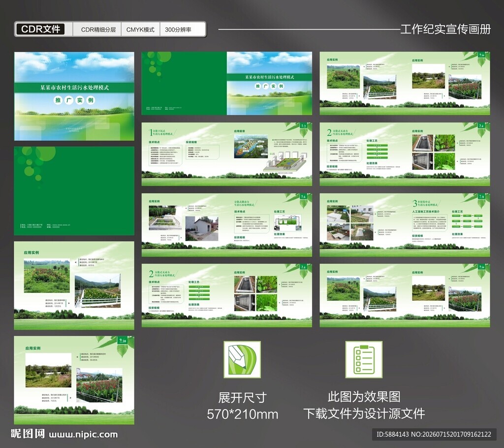The image size is (504, 448).
Task: Click the clipboard checklist icon
Action: [364, 359]
